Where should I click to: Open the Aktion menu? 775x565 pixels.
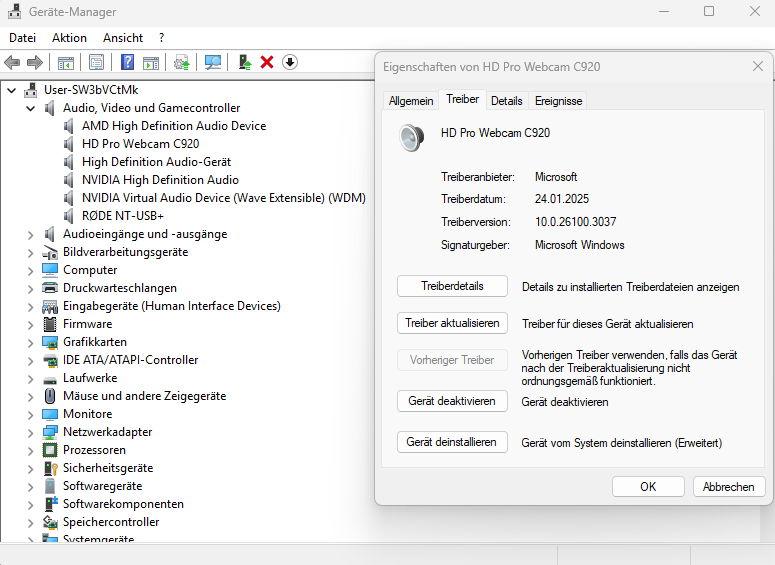click(69, 38)
